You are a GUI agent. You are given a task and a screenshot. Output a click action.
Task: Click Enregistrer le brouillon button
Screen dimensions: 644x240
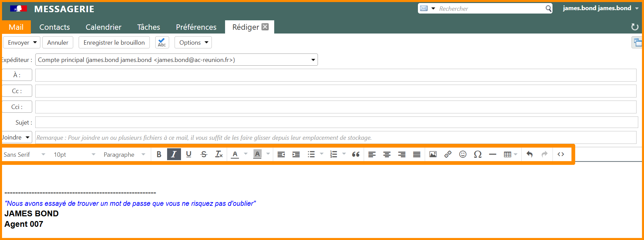click(114, 43)
